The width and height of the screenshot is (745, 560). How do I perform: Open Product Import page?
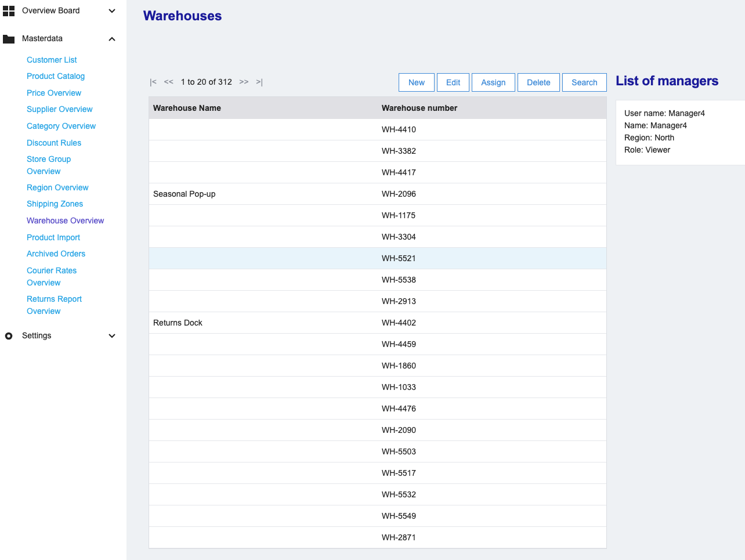(x=53, y=237)
